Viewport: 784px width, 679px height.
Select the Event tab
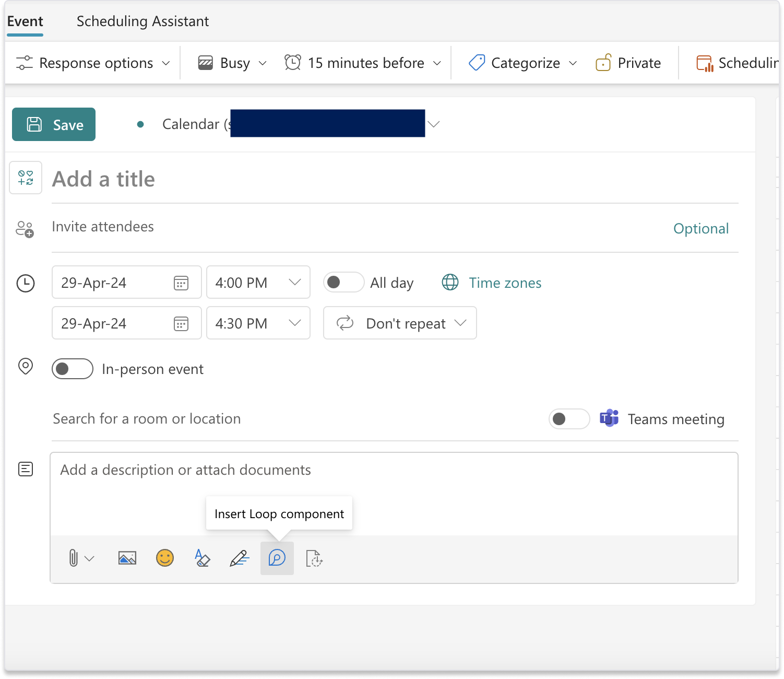click(25, 21)
